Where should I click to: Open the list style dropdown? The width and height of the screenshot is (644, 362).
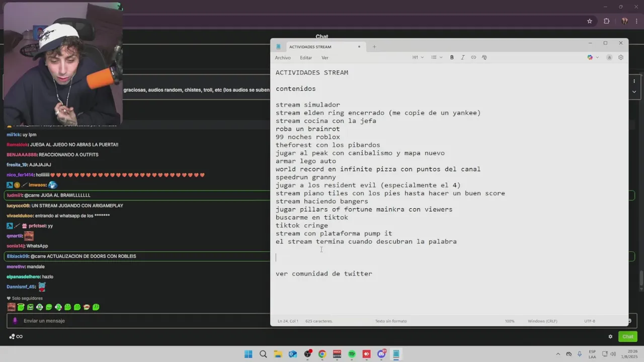click(437, 57)
